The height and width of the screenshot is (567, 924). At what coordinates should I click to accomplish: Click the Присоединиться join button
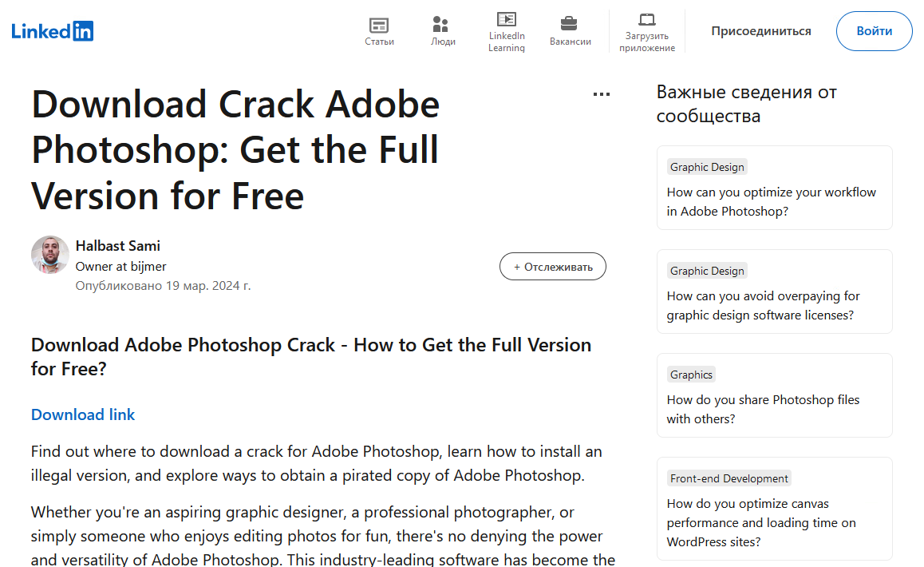click(761, 31)
